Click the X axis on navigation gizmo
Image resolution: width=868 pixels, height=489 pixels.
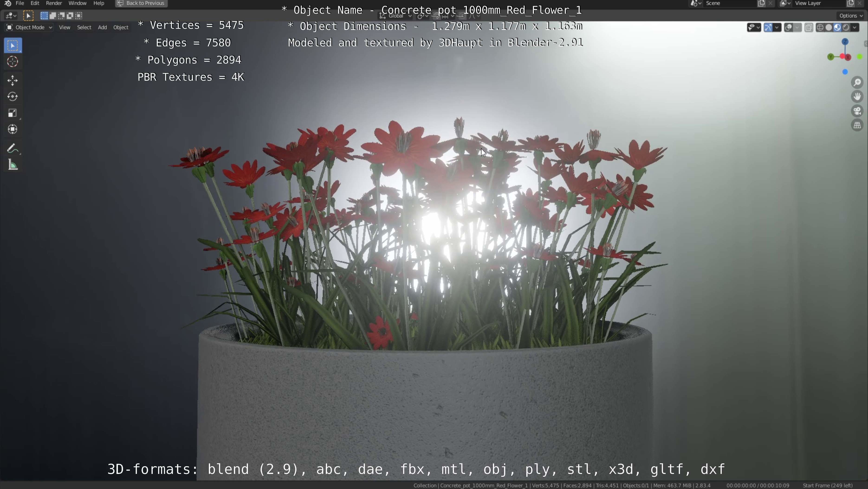click(x=848, y=57)
